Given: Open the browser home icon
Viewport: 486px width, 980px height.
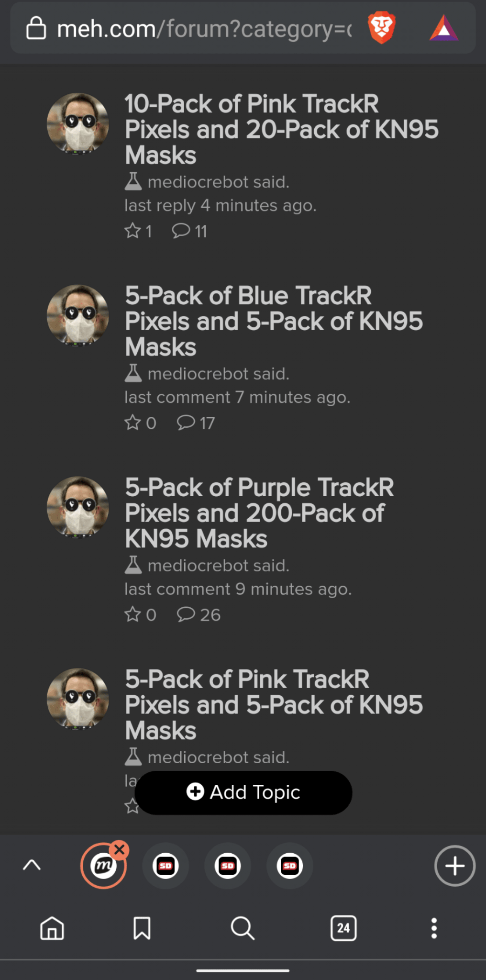Looking at the screenshot, I should point(52,928).
